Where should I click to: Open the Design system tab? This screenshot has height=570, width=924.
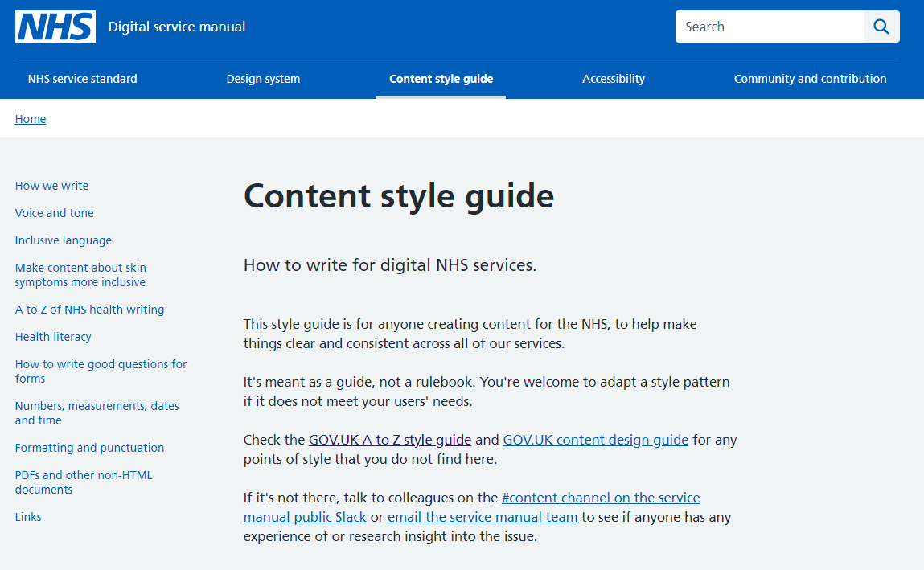263,79
